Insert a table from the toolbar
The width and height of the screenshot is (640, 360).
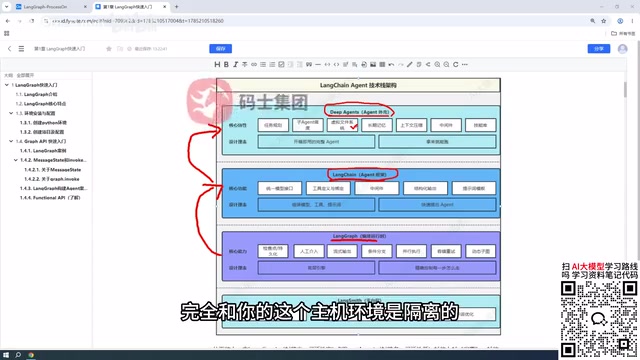(x=382, y=64)
